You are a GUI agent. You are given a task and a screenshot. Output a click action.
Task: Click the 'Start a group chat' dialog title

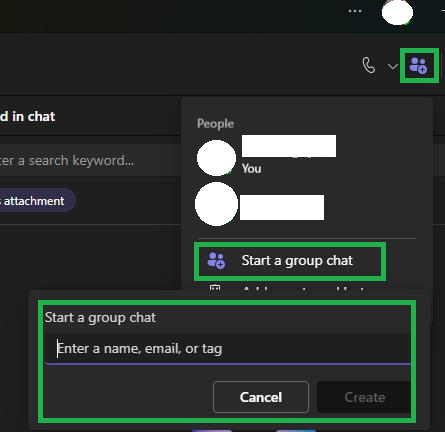point(100,318)
